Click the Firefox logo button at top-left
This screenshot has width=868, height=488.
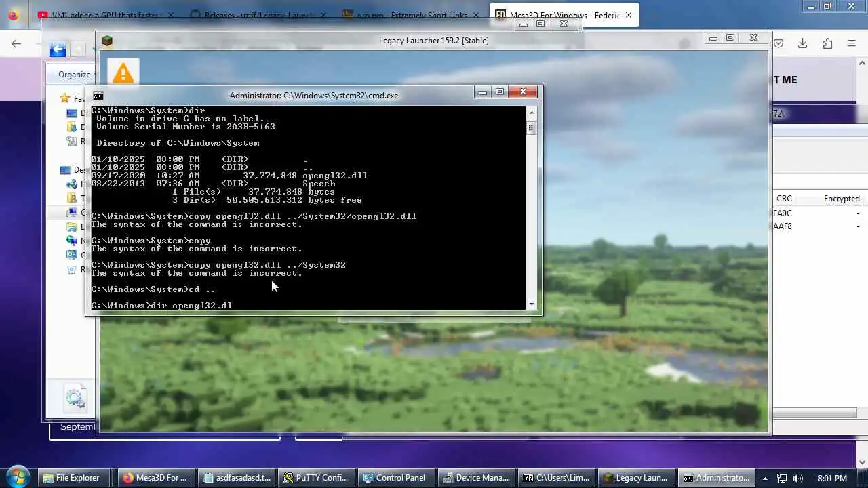[x=14, y=15]
